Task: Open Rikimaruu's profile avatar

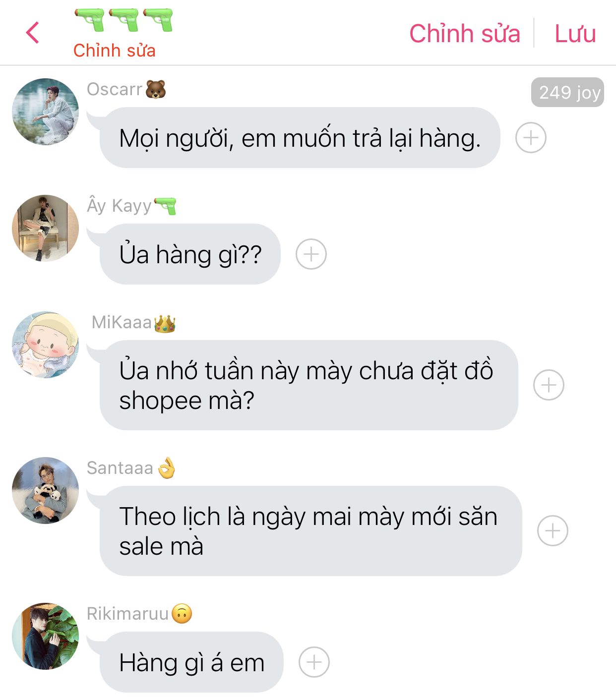Action: pos(45,636)
